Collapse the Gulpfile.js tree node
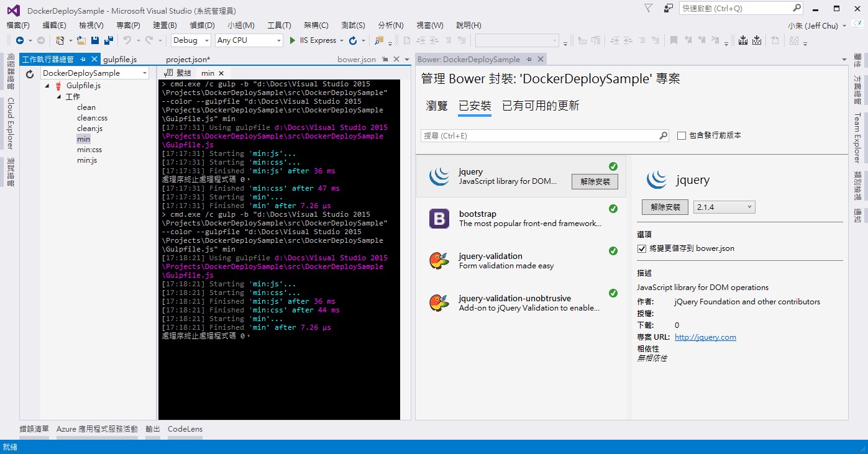Screen dimensions: 868x454 pos(48,86)
